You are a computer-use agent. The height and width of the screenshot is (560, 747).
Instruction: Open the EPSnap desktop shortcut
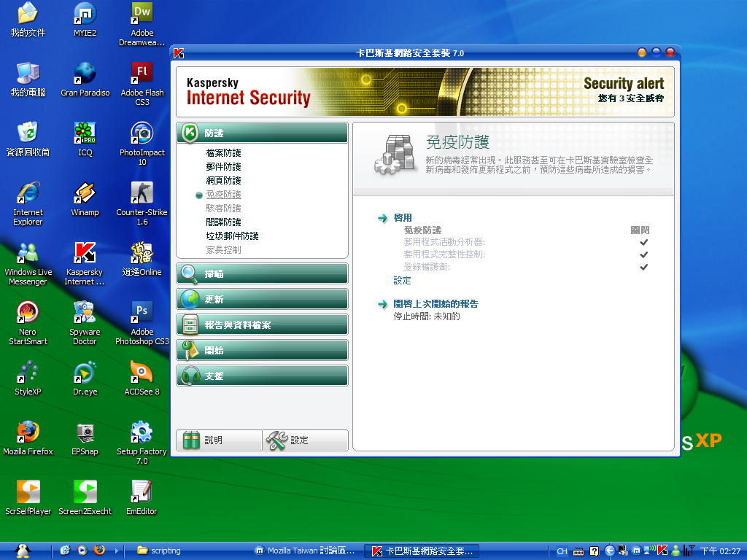click(x=85, y=437)
